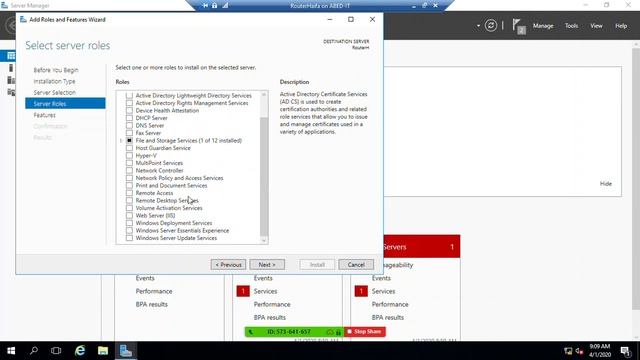This screenshot has width=640, height=360.
Task: Click the Next button
Action: pos(267,264)
